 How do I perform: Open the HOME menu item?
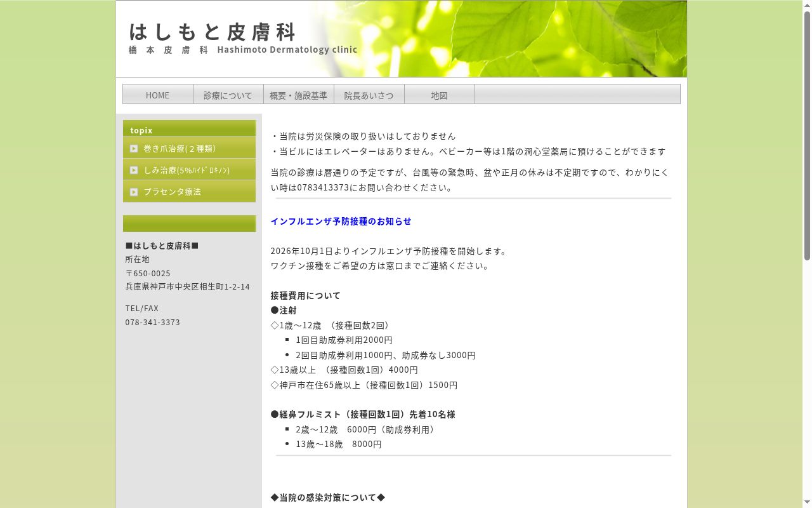pos(158,95)
